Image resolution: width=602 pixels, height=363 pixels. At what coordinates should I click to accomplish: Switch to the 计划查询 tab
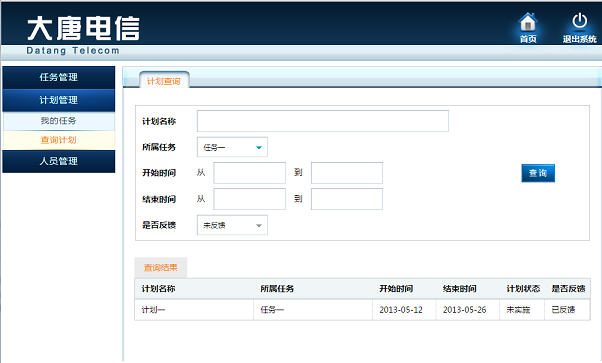[164, 81]
